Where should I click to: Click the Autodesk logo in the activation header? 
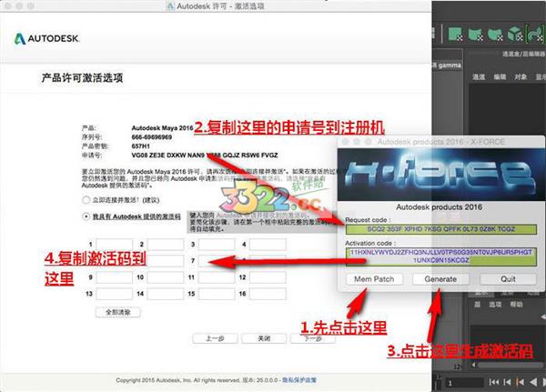point(47,38)
